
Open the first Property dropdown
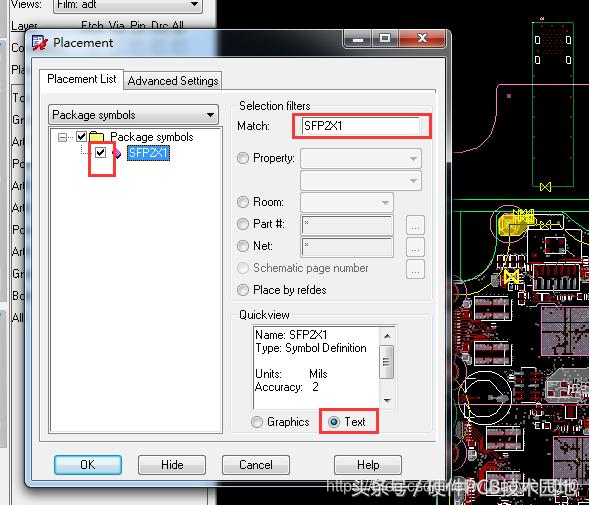(x=361, y=158)
